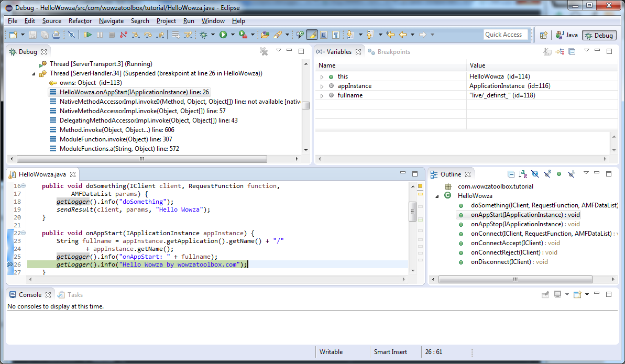This screenshot has width=625, height=364.
Task: Select the Step Into icon
Action: pyautogui.click(x=135, y=35)
